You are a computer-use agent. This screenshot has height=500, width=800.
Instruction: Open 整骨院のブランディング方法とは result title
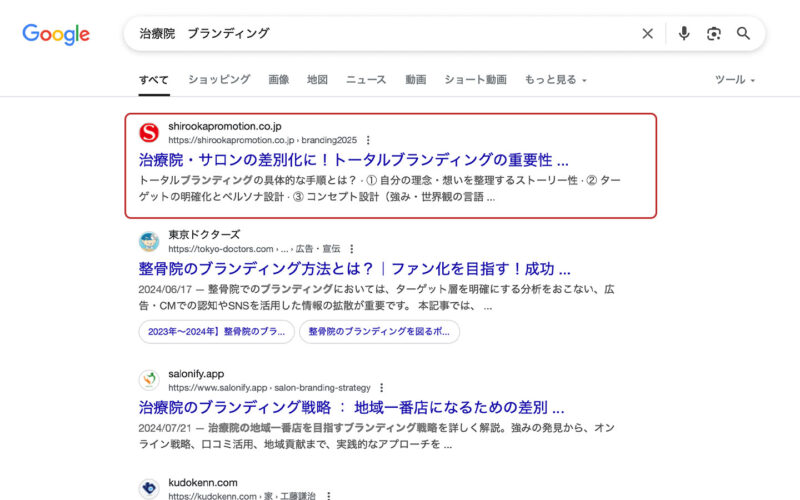(x=355, y=269)
